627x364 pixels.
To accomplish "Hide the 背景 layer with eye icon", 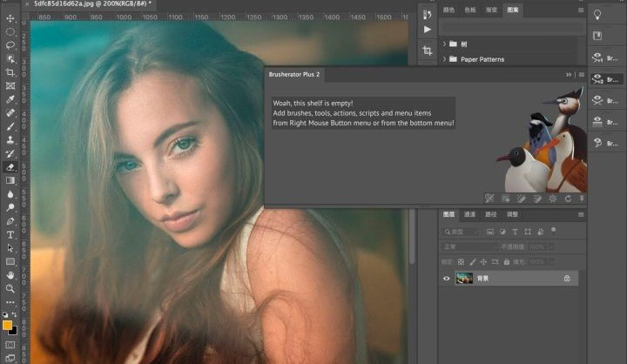I will [448, 279].
